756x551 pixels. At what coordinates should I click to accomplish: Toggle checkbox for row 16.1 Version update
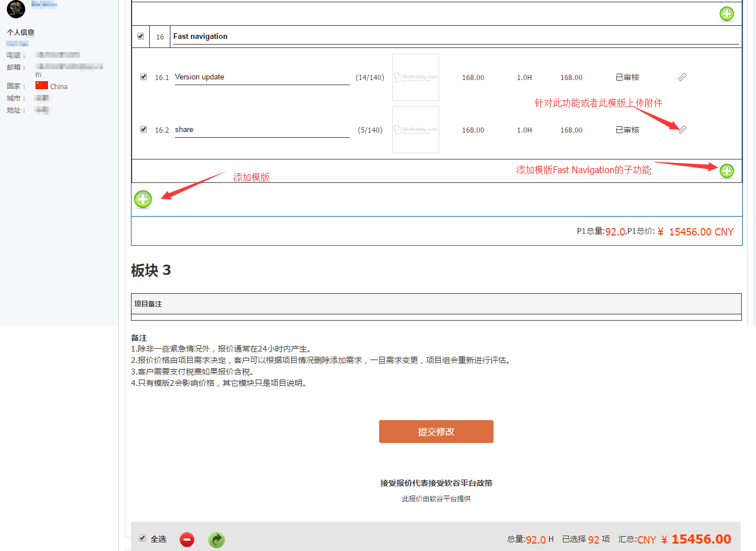click(144, 77)
